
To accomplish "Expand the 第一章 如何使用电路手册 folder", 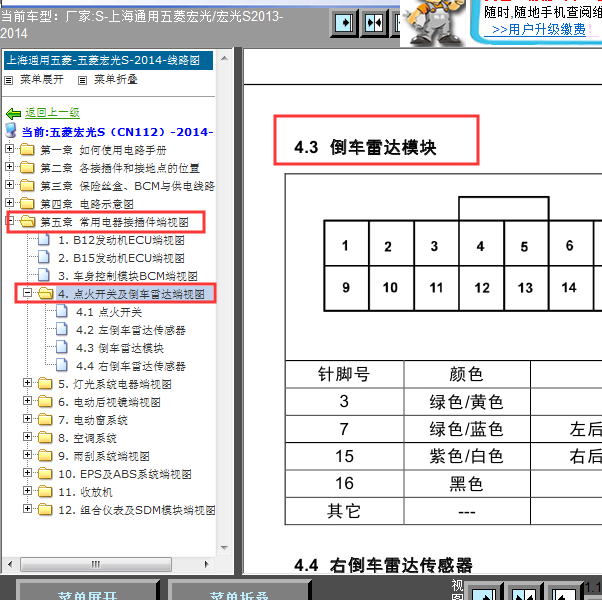I will pyautogui.click(x=10, y=149).
